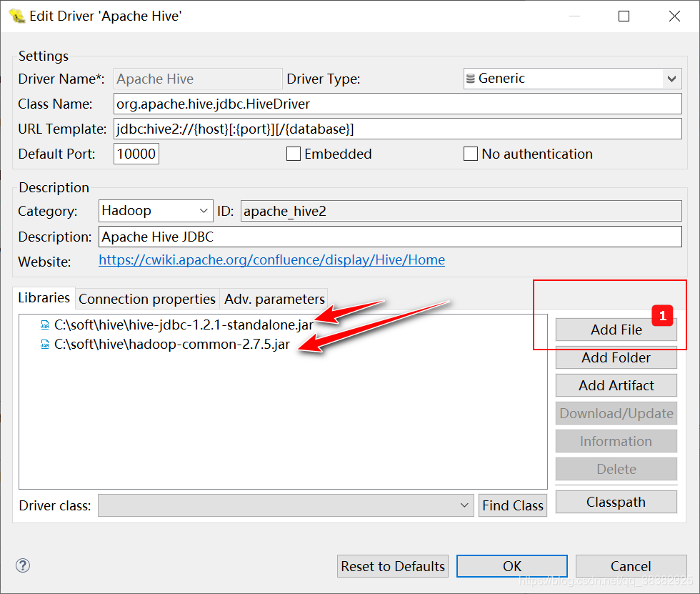Open the Hive cwiki website link
This screenshot has height=594, width=700.
271,260
